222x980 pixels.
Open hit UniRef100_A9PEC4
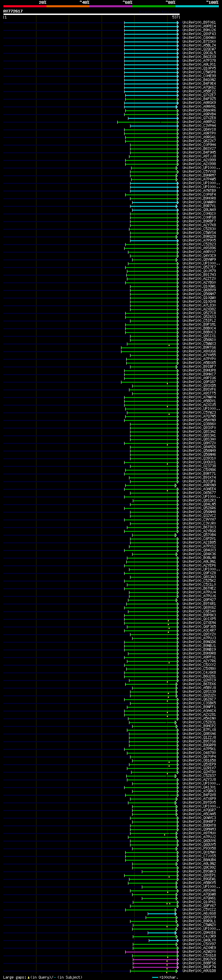tap(199, 26)
